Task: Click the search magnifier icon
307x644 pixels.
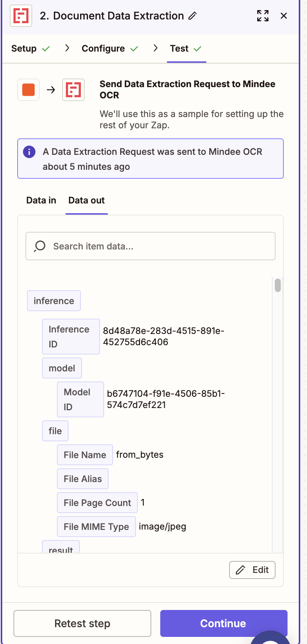Action: [x=40, y=246]
